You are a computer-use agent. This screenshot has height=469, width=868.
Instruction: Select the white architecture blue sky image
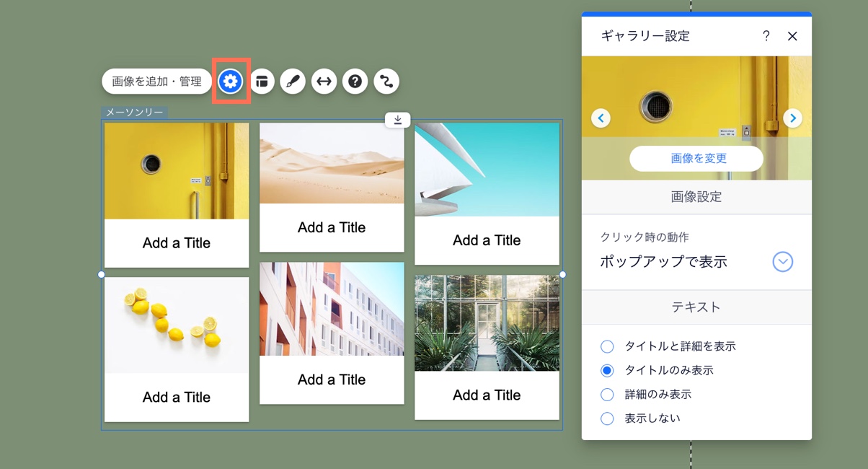(x=487, y=170)
